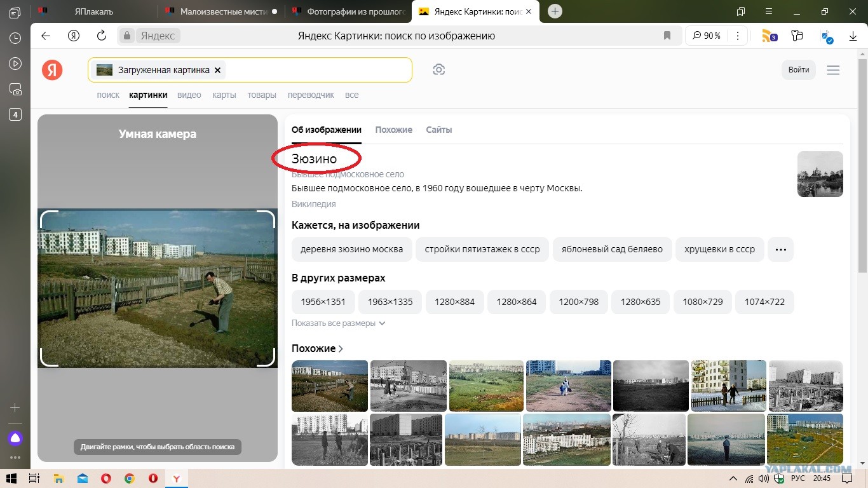Viewport: 868px width, 488px height.
Task: Open the 90% zoom control
Action: pyautogui.click(x=706, y=36)
